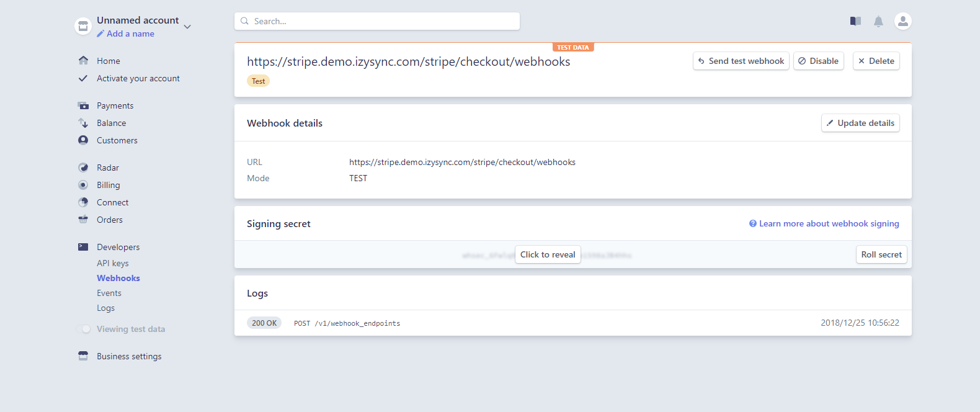
Task: Open the Customers page
Action: click(117, 140)
